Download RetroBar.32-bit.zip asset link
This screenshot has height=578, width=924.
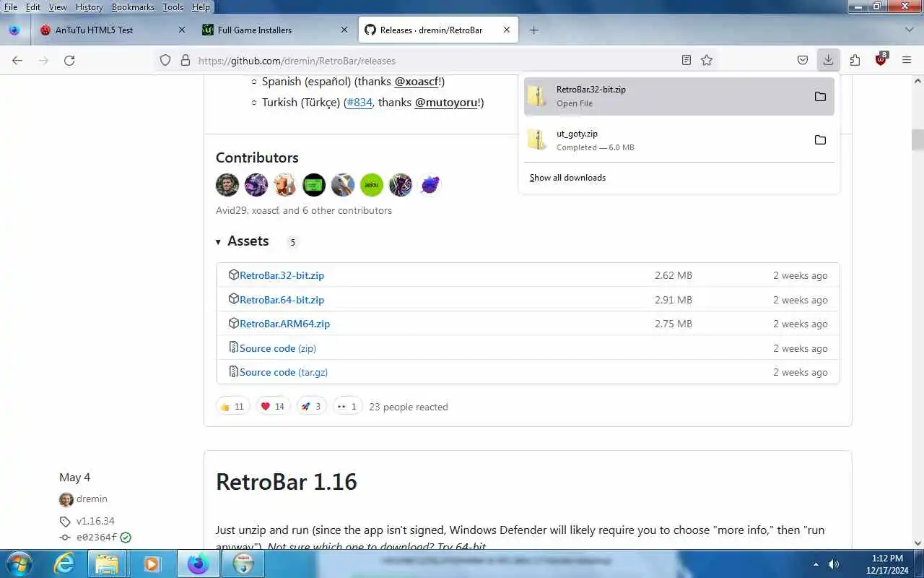click(x=282, y=275)
